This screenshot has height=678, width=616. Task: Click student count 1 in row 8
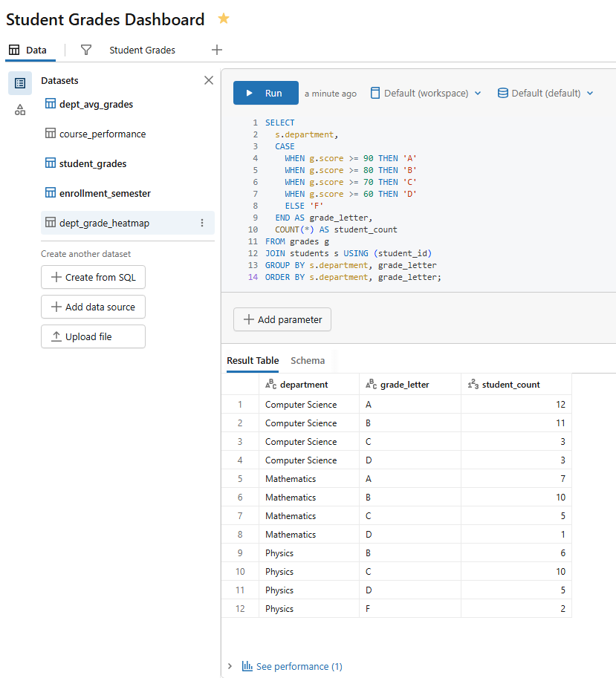(x=516, y=535)
